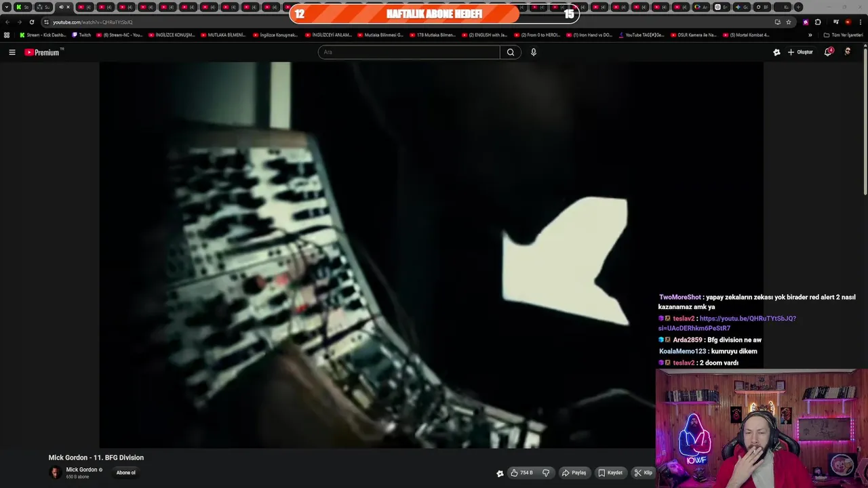This screenshot has height=488, width=868.
Task: Click the Mick Gordon channel avatar
Action: [56, 472]
